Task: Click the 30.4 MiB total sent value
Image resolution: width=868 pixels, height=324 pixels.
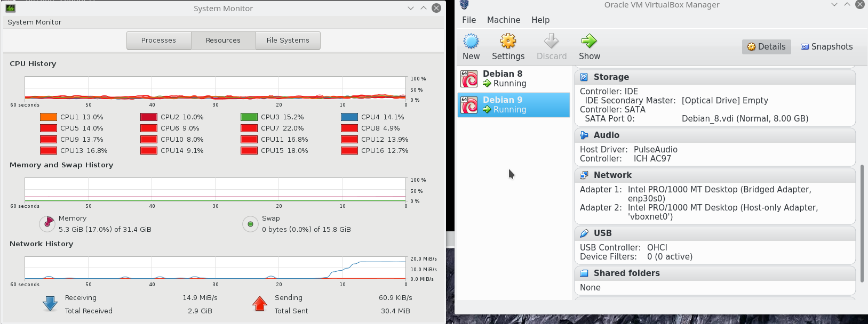Action: click(x=395, y=311)
